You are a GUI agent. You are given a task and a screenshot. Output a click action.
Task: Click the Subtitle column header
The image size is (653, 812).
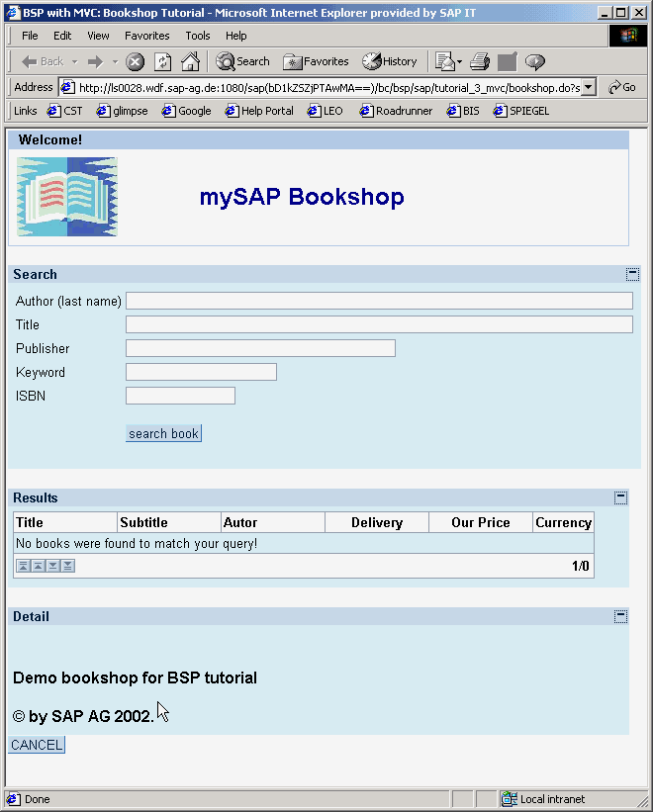click(x=169, y=522)
